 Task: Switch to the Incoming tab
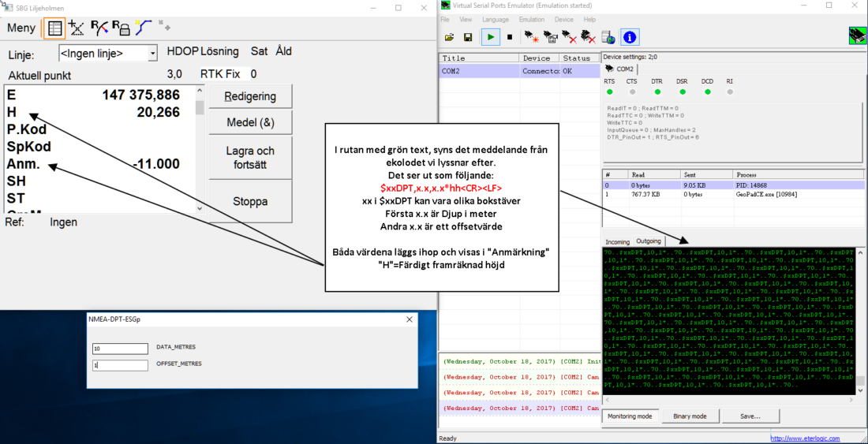617,241
